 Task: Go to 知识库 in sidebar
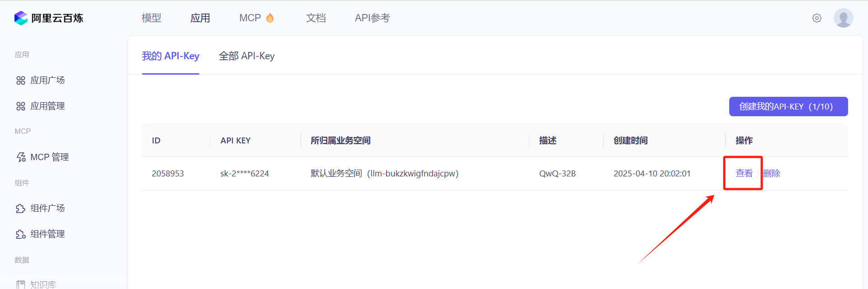click(43, 284)
